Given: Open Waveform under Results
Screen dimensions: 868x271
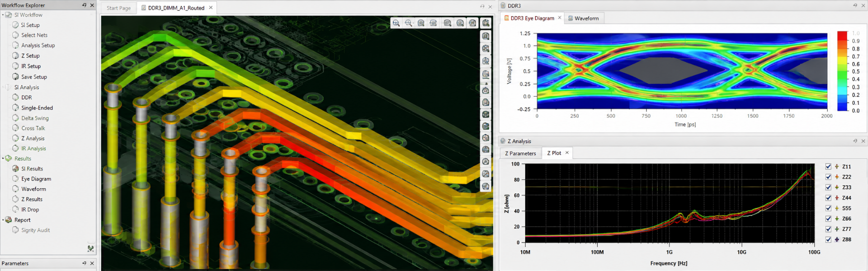Looking at the screenshot, I should coord(33,189).
